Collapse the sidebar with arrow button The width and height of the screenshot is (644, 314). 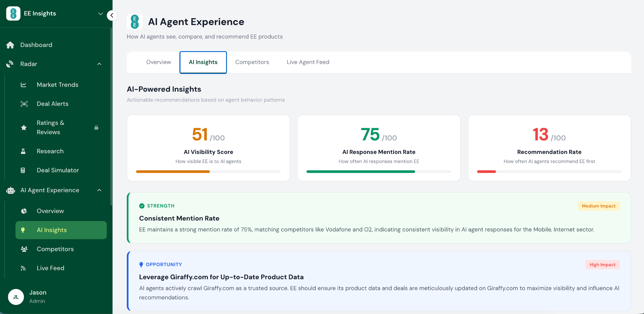(x=112, y=15)
